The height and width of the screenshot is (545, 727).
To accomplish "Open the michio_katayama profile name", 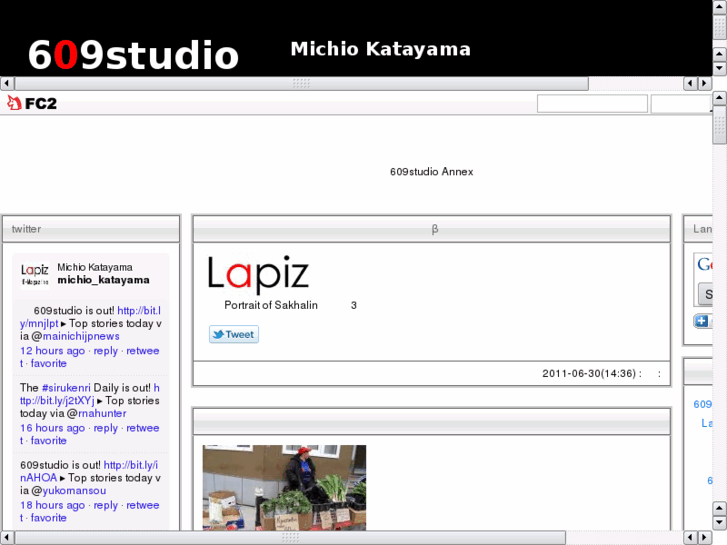I will click(x=103, y=280).
